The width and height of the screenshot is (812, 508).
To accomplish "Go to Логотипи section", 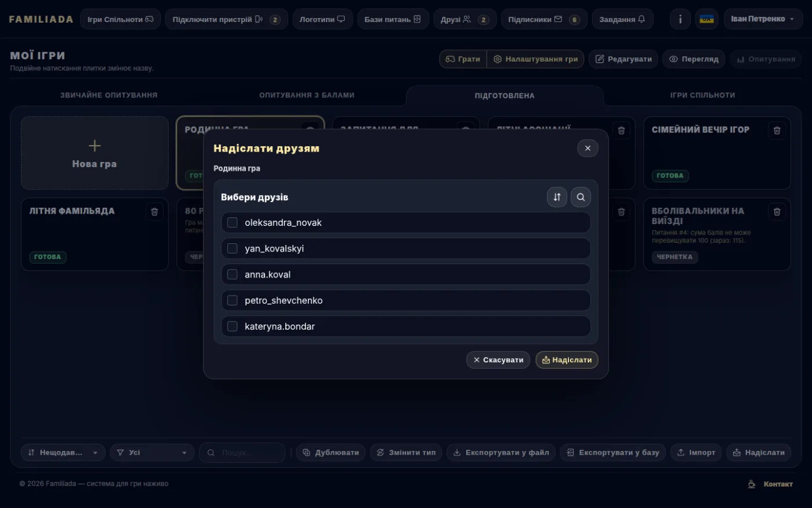I will click(x=322, y=19).
